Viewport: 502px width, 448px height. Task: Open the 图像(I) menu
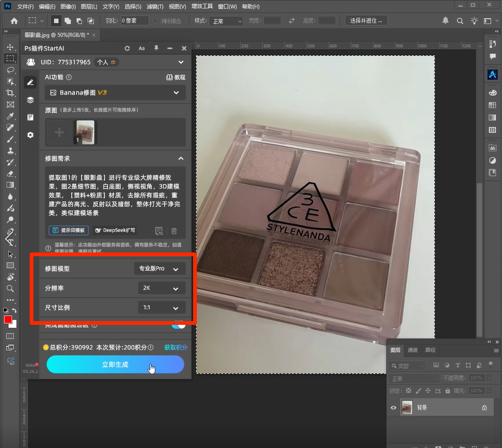tap(68, 6)
